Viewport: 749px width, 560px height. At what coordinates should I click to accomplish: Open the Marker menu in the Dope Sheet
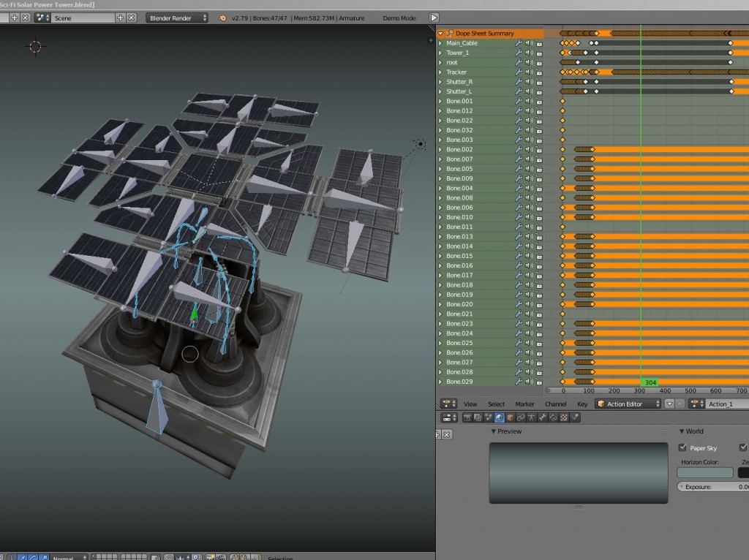tap(524, 403)
